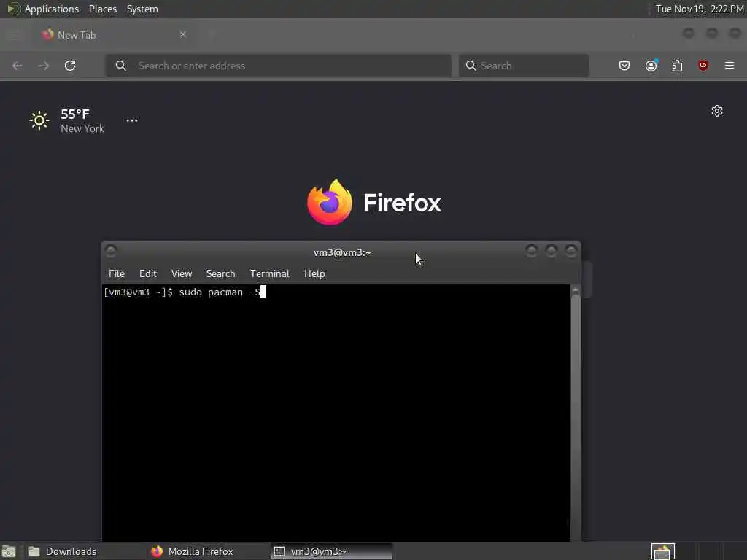Viewport: 747px width, 560px height.
Task: Open the terminal Help menu
Action: point(314,274)
